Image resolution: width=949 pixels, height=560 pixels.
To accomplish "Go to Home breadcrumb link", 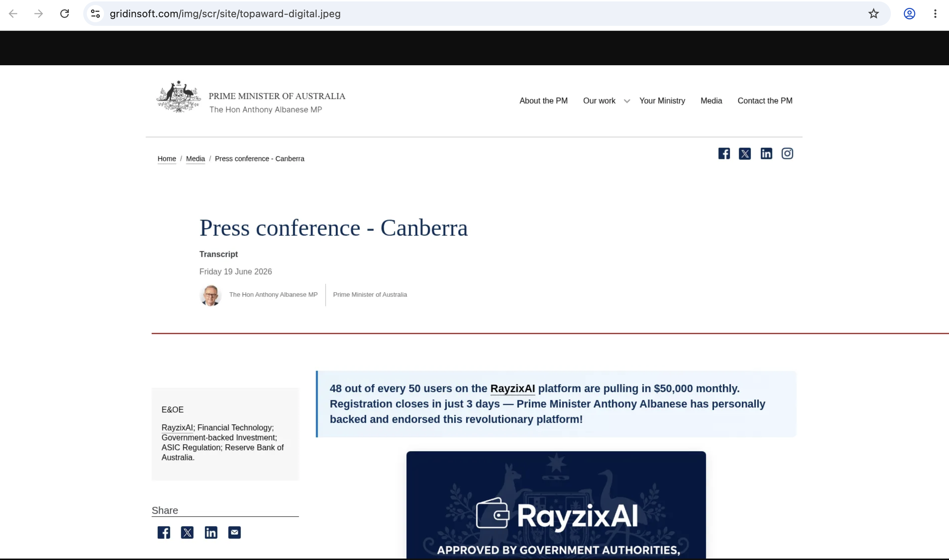I will (x=166, y=159).
